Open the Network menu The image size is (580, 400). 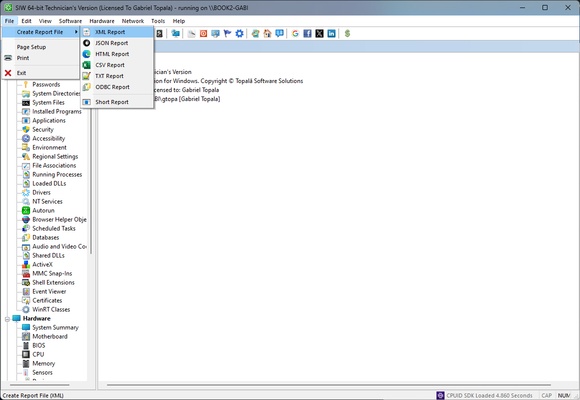click(133, 21)
